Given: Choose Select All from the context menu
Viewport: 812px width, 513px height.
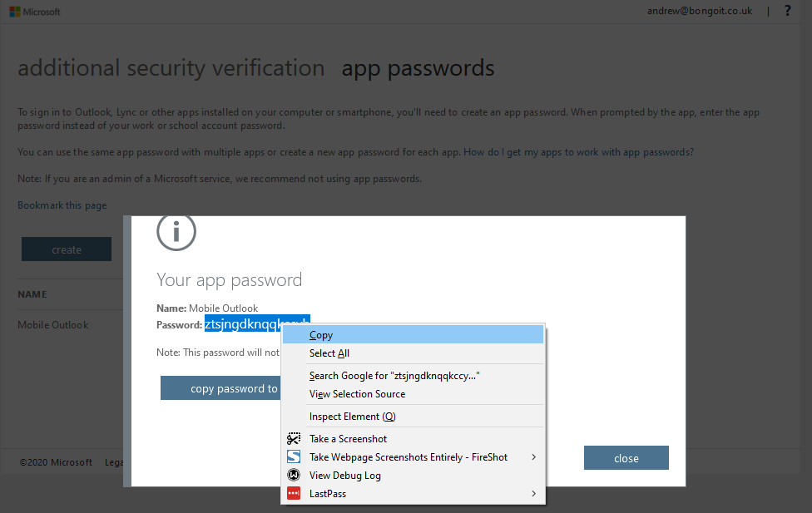Looking at the screenshot, I should click(x=413, y=353).
